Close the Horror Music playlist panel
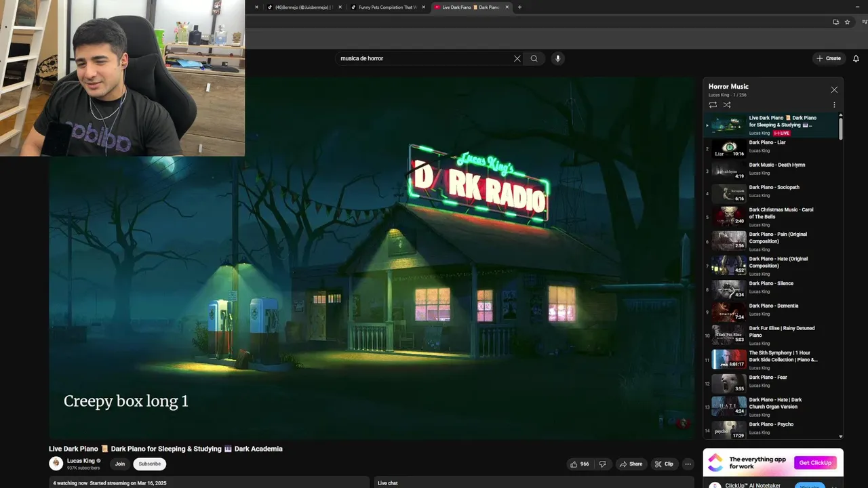868x488 pixels. tap(834, 89)
